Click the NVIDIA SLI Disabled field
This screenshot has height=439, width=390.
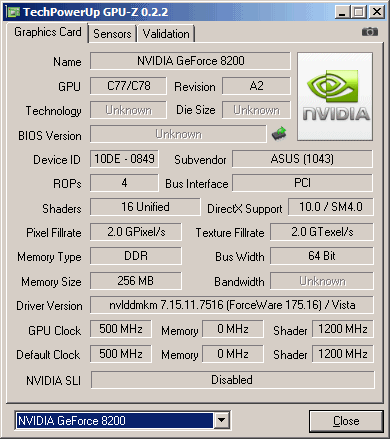[233, 380]
